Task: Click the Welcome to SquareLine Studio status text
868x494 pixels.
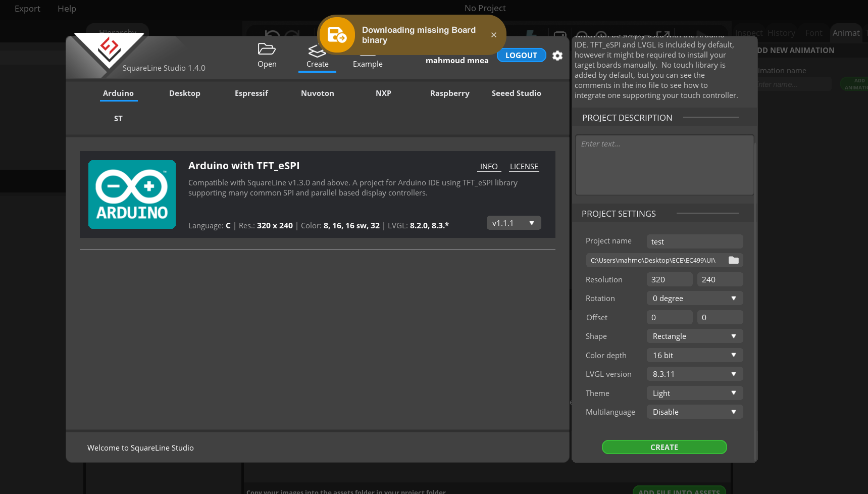Action: 140,448
